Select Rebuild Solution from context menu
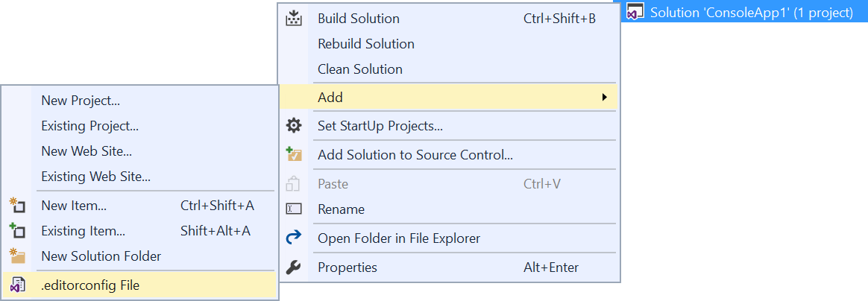Screen dimensions: 868x301 (365, 44)
